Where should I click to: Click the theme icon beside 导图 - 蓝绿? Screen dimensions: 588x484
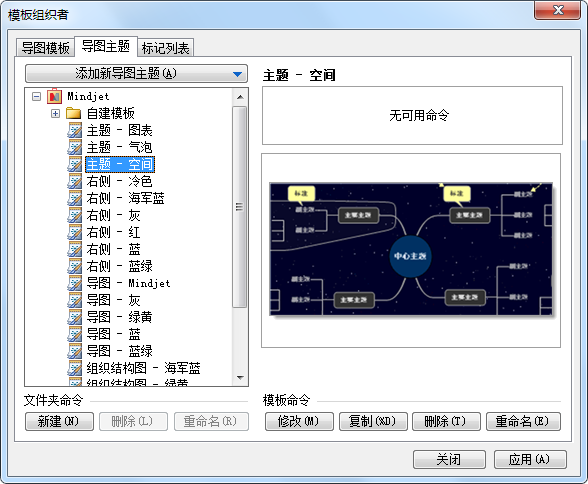click(x=75, y=351)
